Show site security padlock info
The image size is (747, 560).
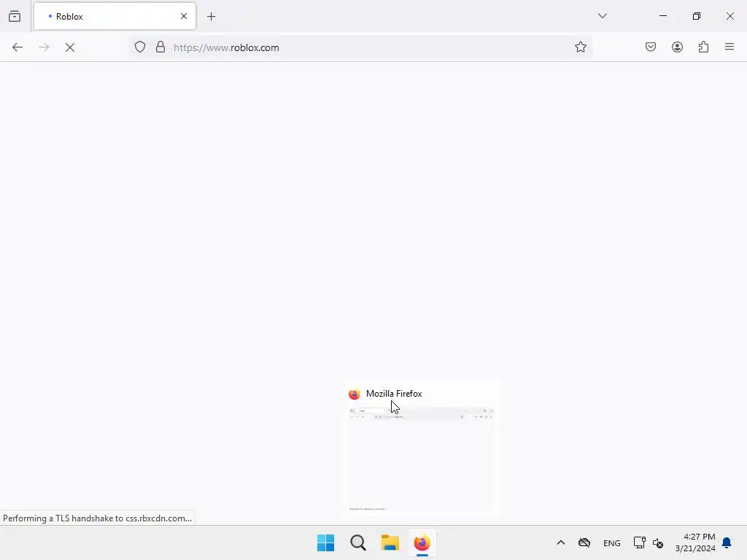(x=160, y=47)
